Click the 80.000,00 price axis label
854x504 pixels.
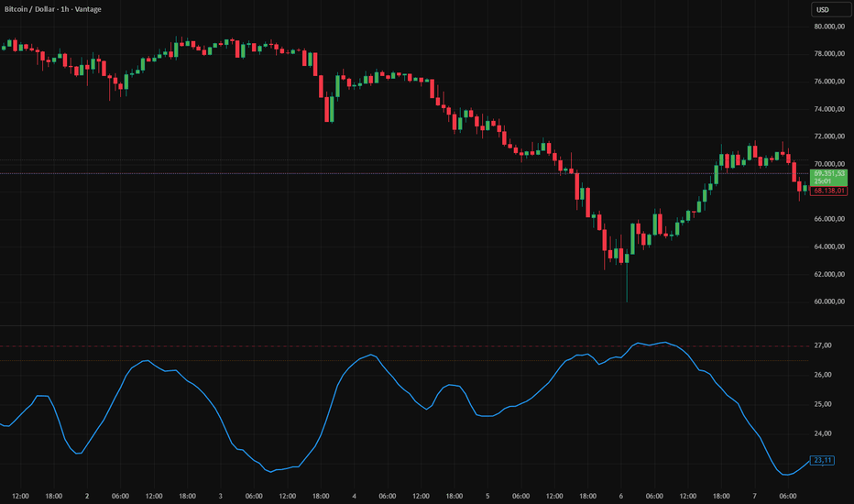[x=829, y=27]
